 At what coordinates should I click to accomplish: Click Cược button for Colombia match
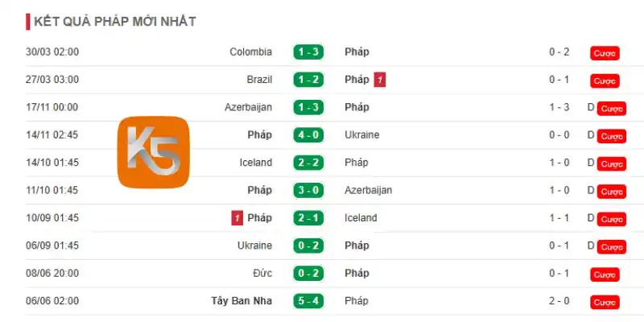[x=605, y=53]
